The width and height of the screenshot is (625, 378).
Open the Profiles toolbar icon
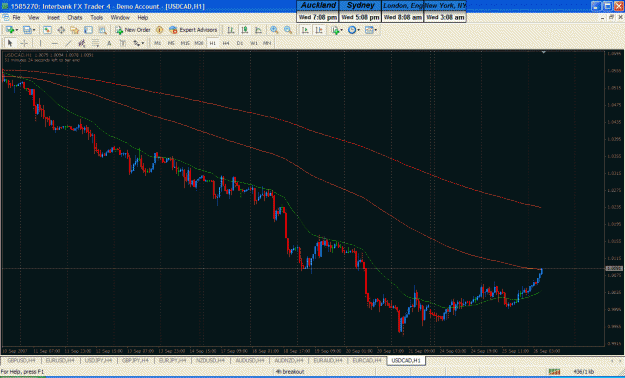(27, 30)
